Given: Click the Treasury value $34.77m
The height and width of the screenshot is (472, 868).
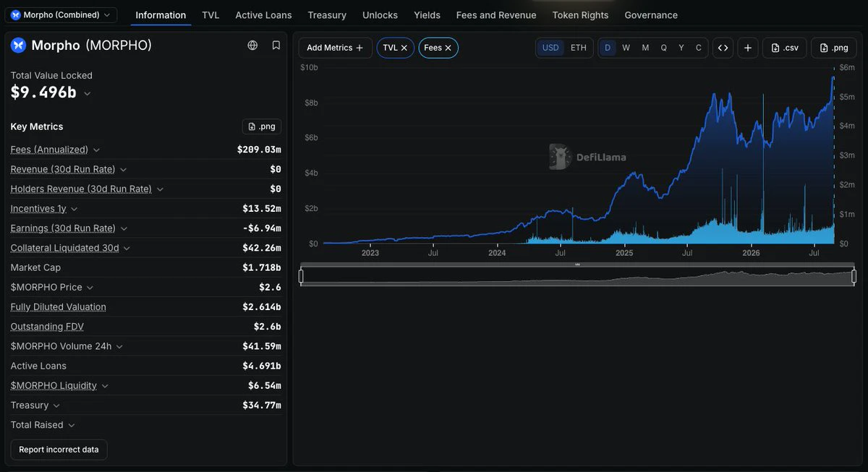Looking at the screenshot, I should click(262, 406).
